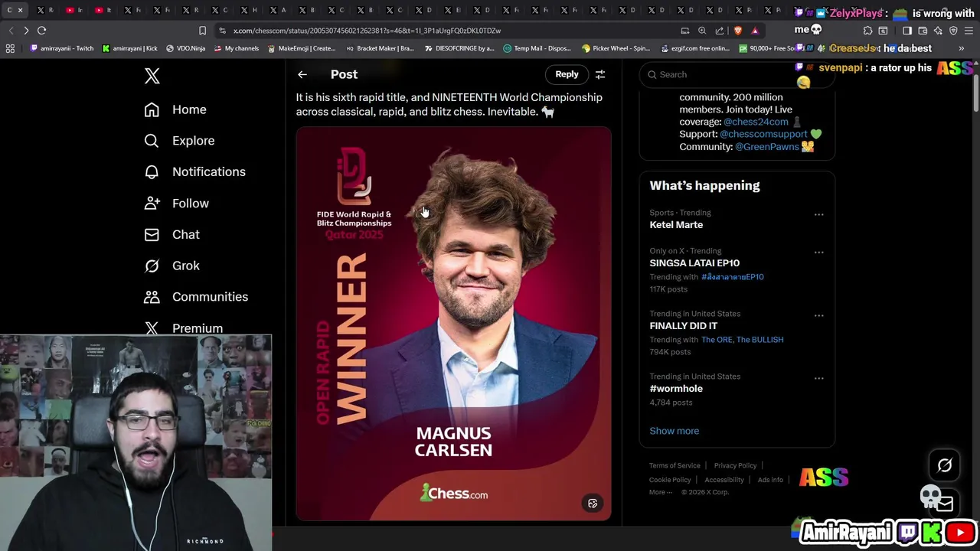Go back with the post back arrow

point(302,74)
